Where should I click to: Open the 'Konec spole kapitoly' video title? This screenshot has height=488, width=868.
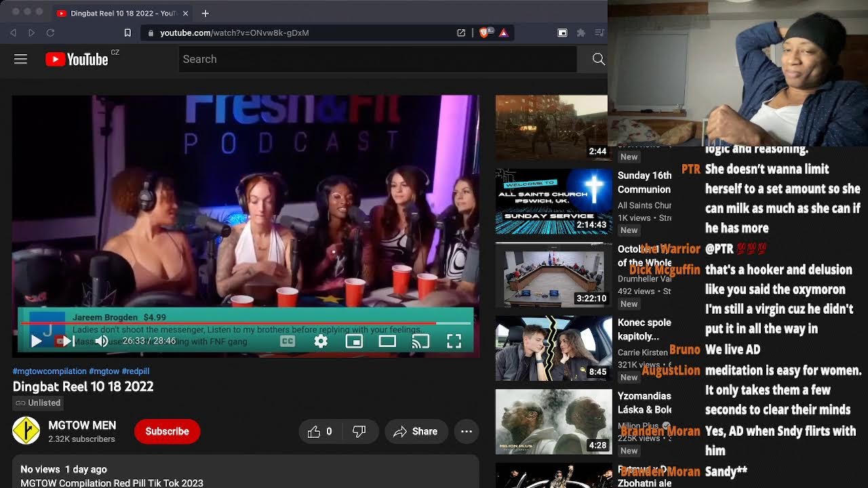(644, 329)
